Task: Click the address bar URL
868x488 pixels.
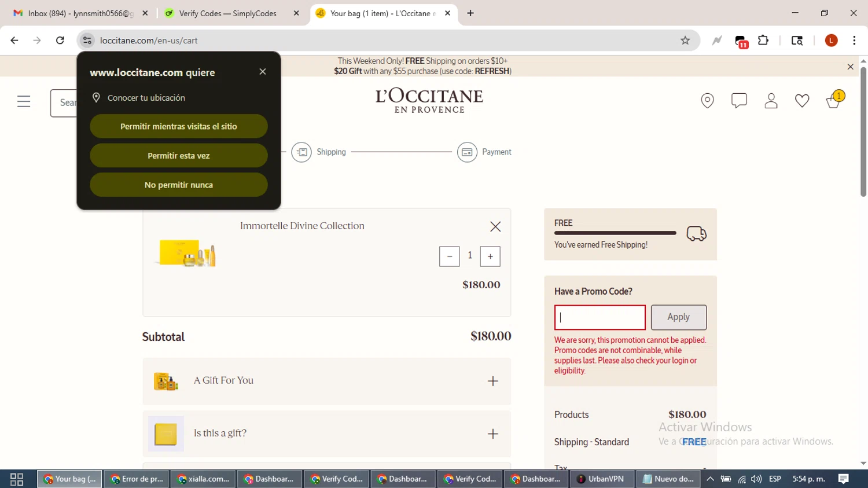Action: 149,41
